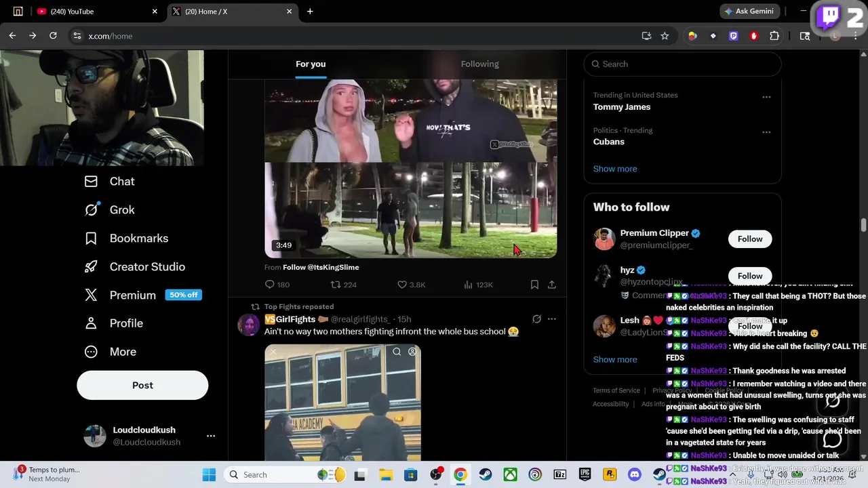Open Chat from the left sidebar
868x488 pixels.
tap(109, 182)
